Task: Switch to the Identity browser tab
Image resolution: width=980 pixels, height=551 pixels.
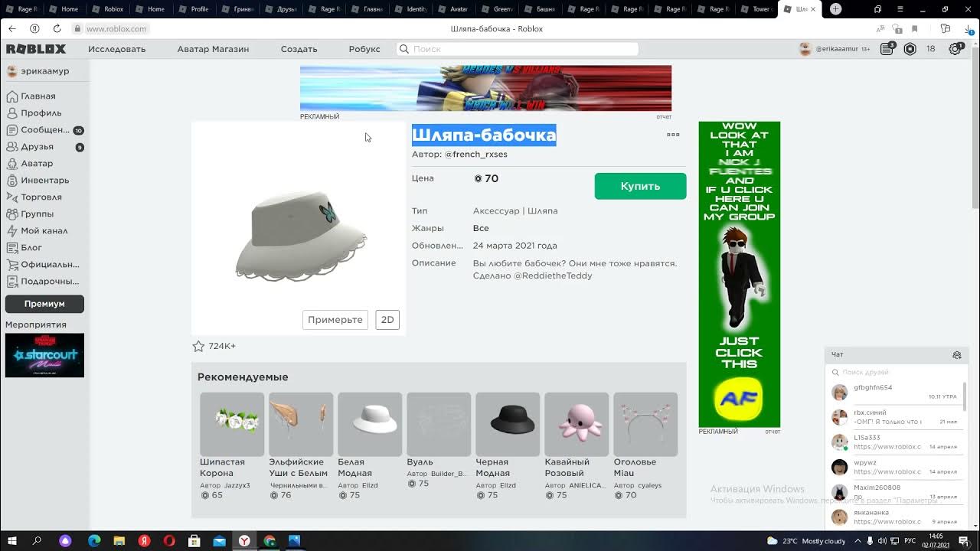Action: (x=412, y=9)
